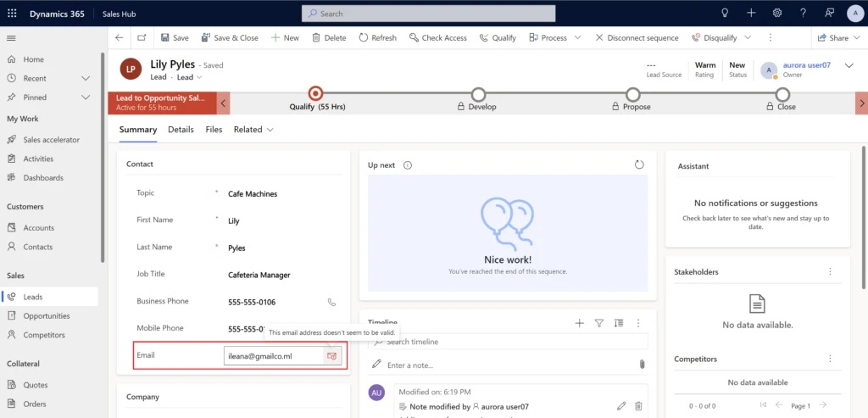Delete the note using the trash icon
Viewport: 868px width, 418px height.
pos(639,407)
